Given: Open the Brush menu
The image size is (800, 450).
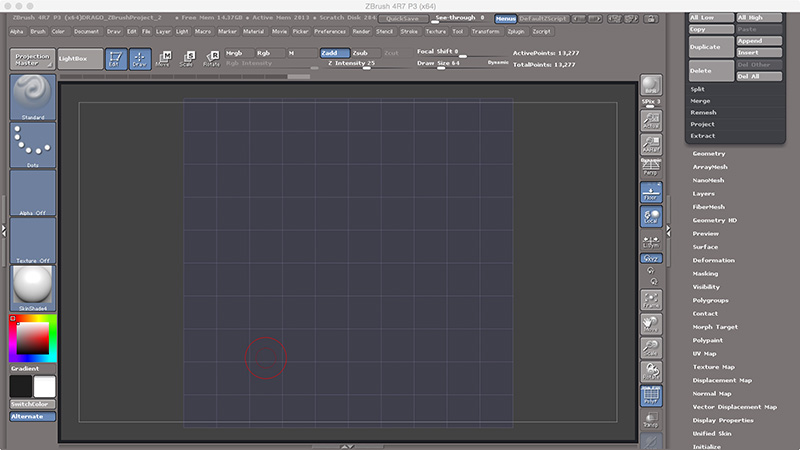Looking at the screenshot, I should click(x=38, y=32).
